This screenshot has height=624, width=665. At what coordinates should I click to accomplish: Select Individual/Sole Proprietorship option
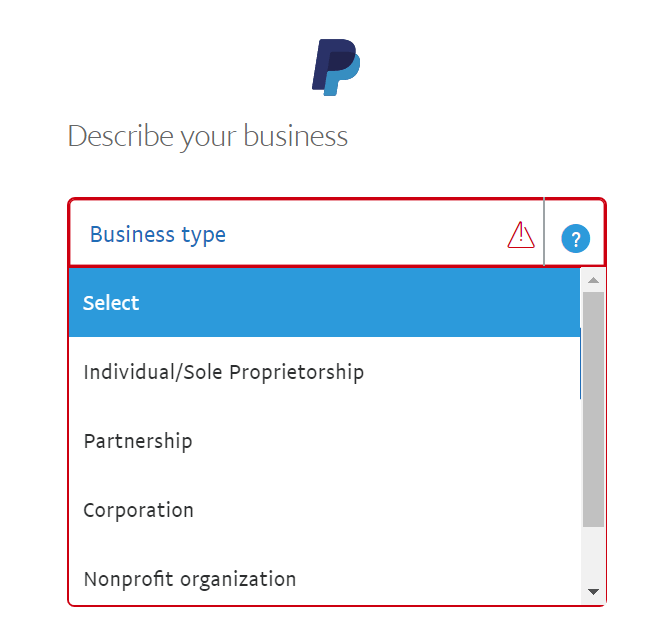click(x=223, y=372)
